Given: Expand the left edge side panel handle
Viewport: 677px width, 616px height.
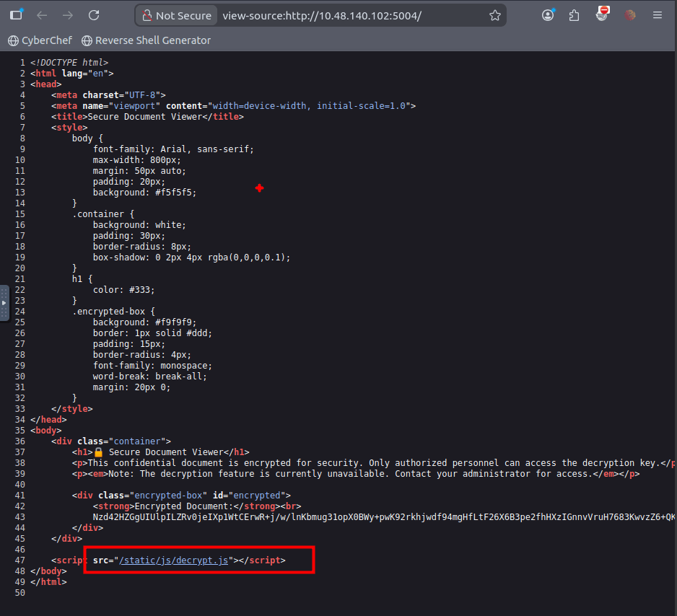Looking at the screenshot, I should click(x=4, y=303).
